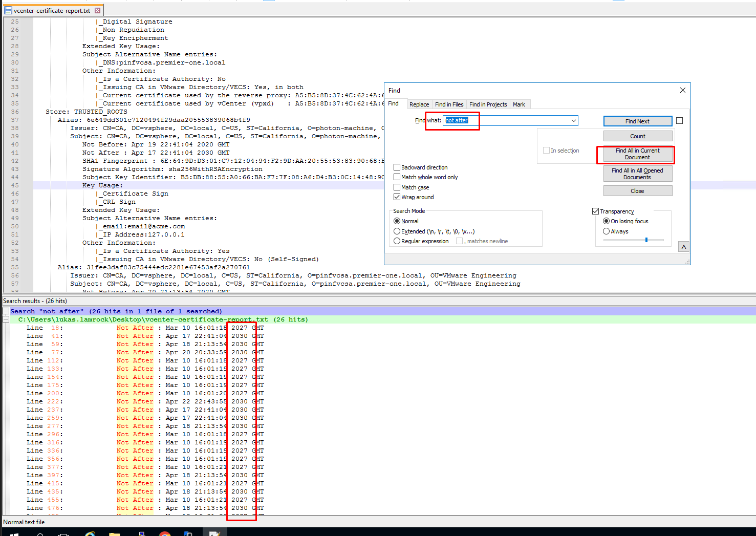The height and width of the screenshot is (536, 756).
Task: Click the 'Signature Algorithm: sha256WithRSAEncryption' line
Action: tap(172, 169)
